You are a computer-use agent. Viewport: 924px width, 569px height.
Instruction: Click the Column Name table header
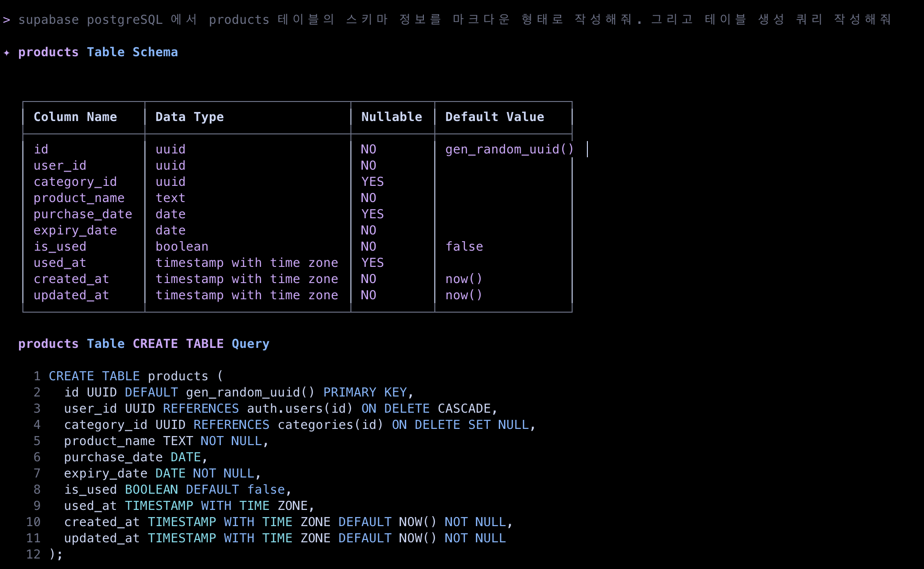tap(75, 117)
